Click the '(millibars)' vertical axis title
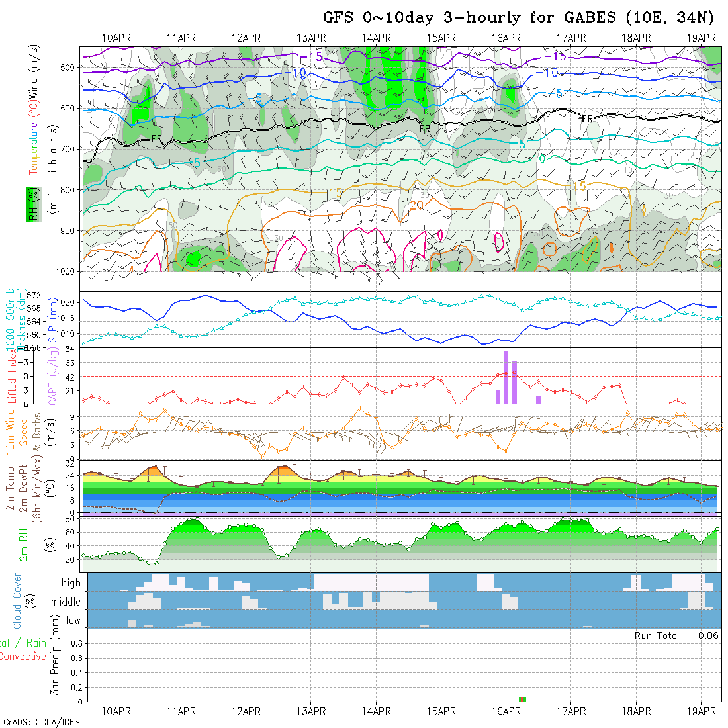 (54, 169)
